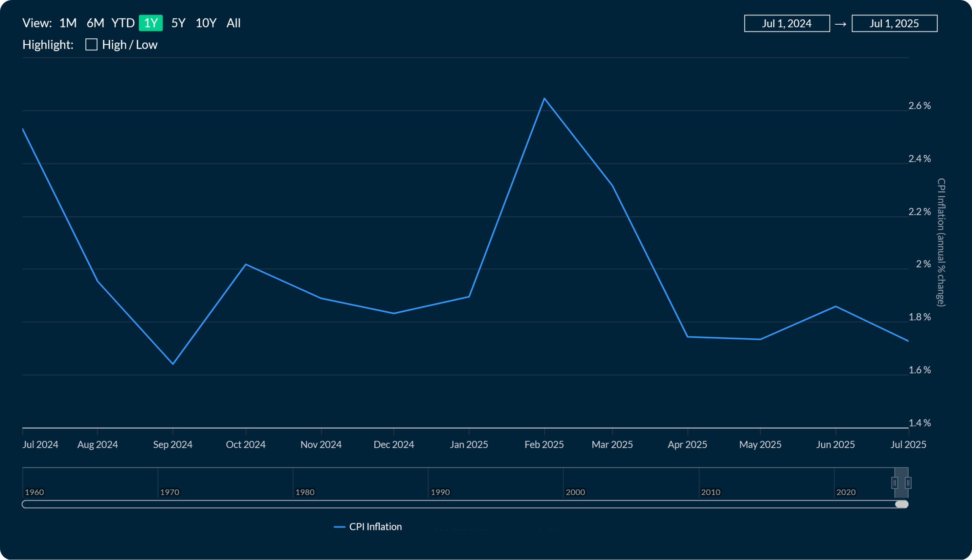
Task: Switch to the 5Y view
Action: click(x=178, y=23)
